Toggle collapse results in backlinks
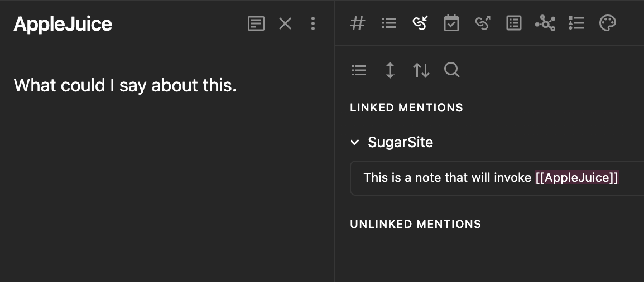This screenshot has height=282, width=644. (x=359, y=70)
